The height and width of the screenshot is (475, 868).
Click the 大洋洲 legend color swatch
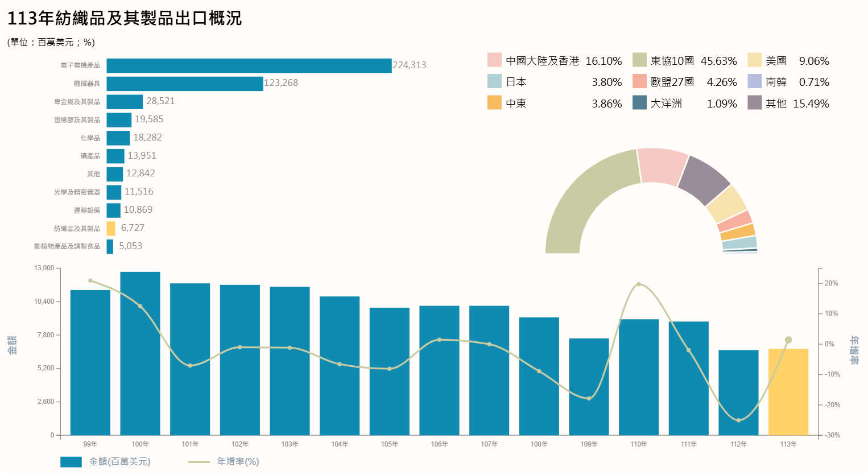(639, 103)
